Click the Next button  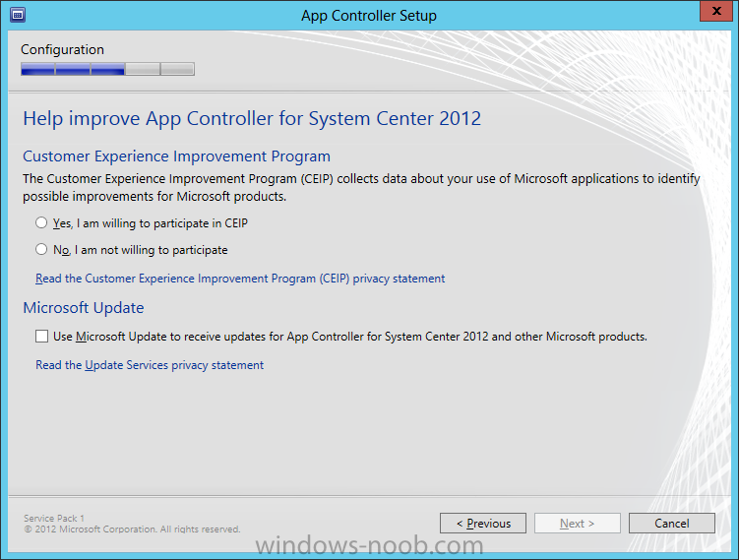(x=578, y=524)
